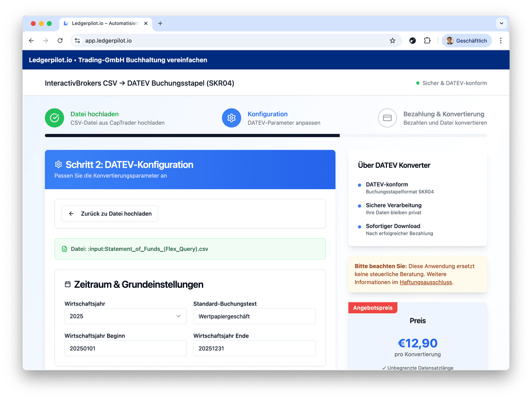The image size is (532, 400).
Task: Open the Haftungsausschluss link
Action: pos(425,282)
